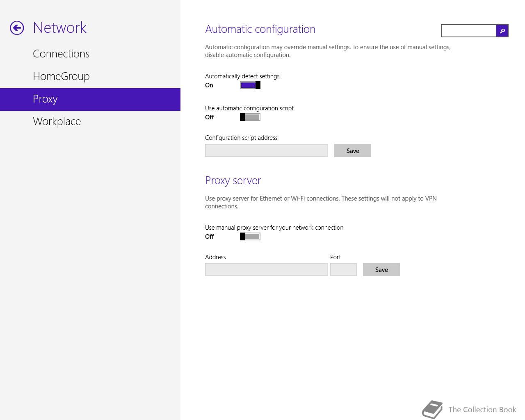Enable manual proxy server toggle
This screenshot has width=525, height=420.
(250, 236)
